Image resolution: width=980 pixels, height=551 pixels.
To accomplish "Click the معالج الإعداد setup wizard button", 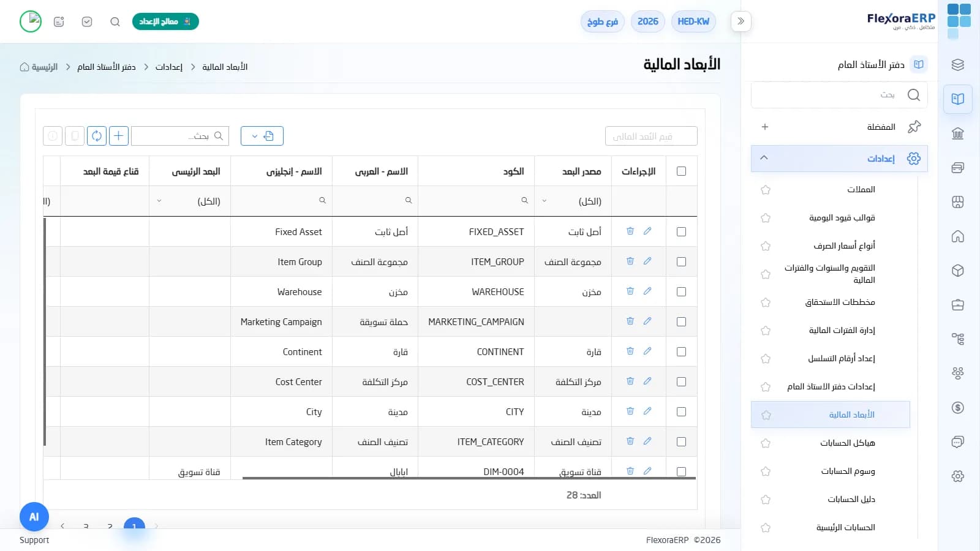I will tap(165, 21).
